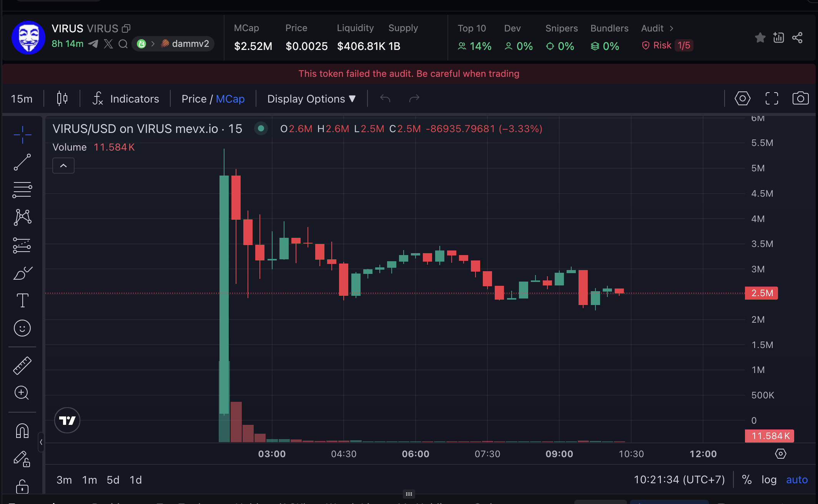Open the emoji icons tool
Image resolution: width=818 pixels, height=504 pixels.
coord(22,328)
